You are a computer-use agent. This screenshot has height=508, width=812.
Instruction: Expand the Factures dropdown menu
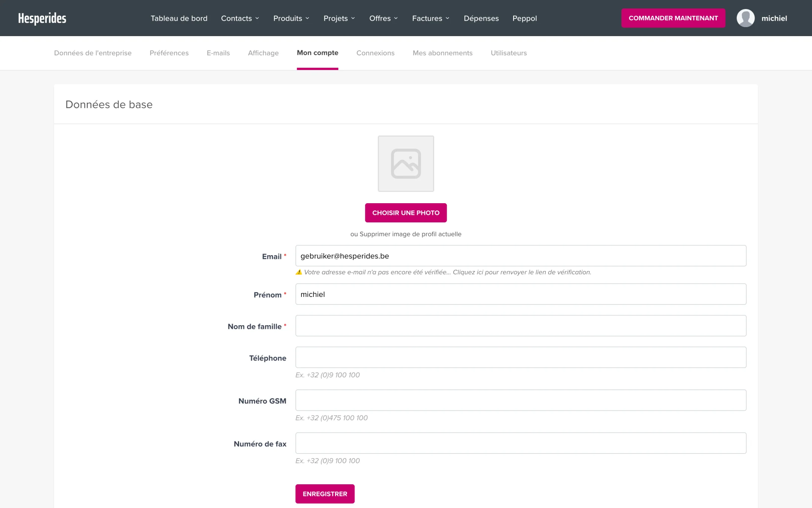click(x=431, y=18)
